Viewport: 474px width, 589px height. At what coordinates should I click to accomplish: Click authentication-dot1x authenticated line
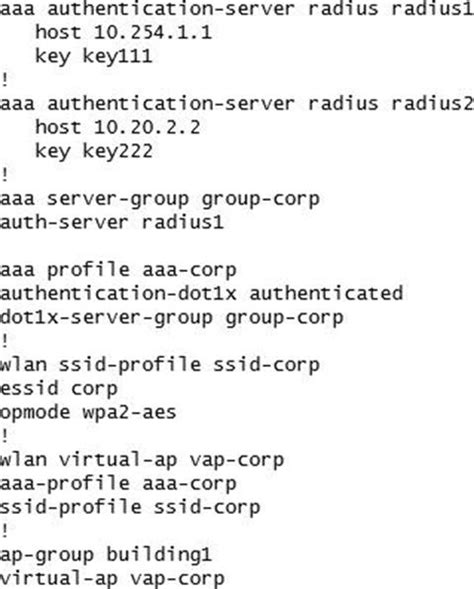click(201, 293)
